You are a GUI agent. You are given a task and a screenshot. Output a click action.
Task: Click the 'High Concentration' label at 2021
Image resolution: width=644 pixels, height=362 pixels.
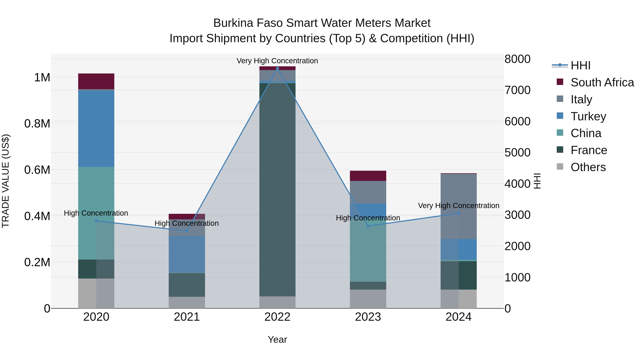tap(187, 223)
